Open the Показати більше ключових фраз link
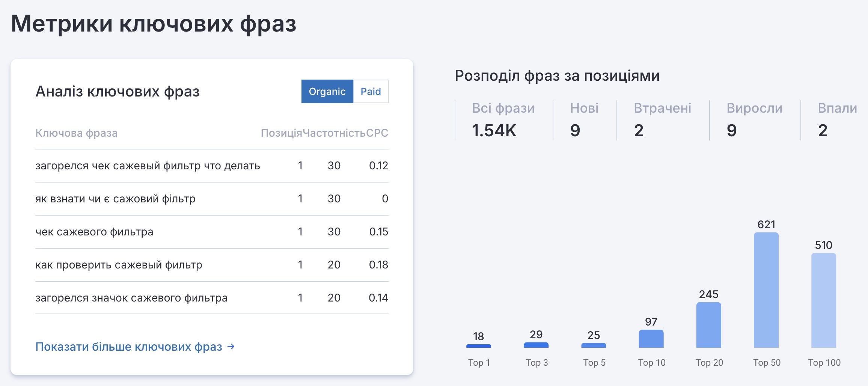The image size is (868, 386). [129, 347]
